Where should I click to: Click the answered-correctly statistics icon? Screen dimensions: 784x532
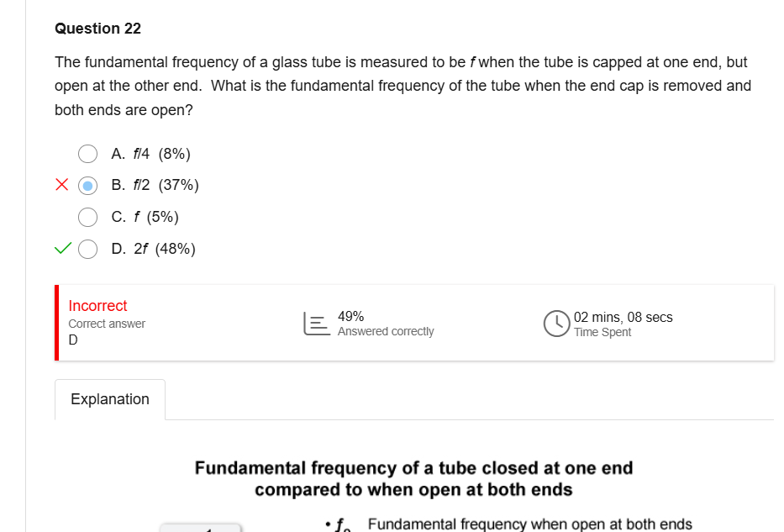313,324
